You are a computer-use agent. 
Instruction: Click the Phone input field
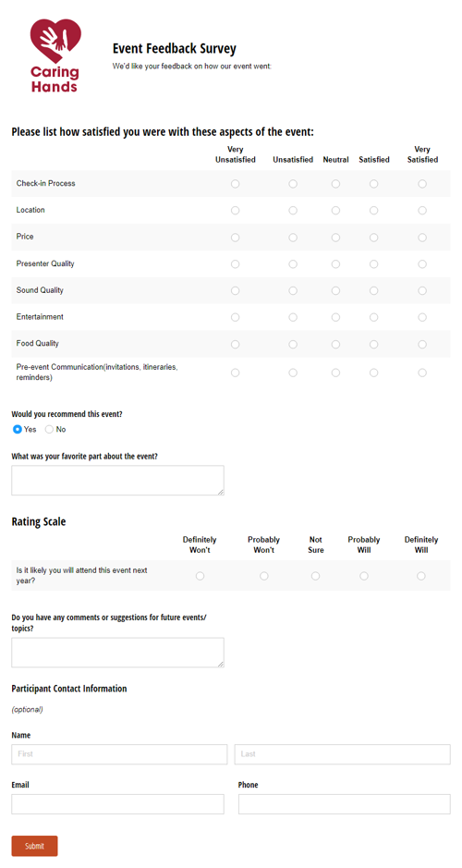344,804
